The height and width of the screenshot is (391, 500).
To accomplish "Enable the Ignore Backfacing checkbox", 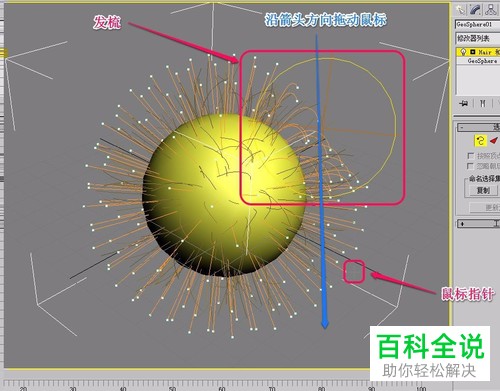I will pyautogui.click(x=471, y=166).
